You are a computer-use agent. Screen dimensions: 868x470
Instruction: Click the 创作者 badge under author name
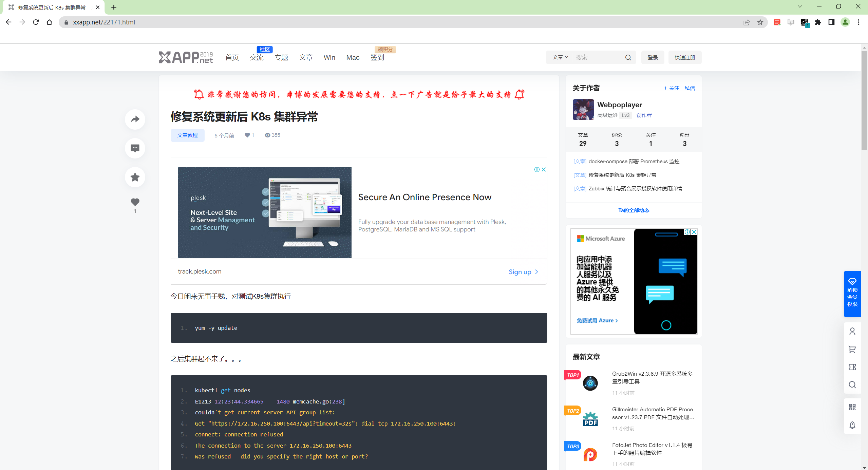pyautogui.click(x=644, y=115)
